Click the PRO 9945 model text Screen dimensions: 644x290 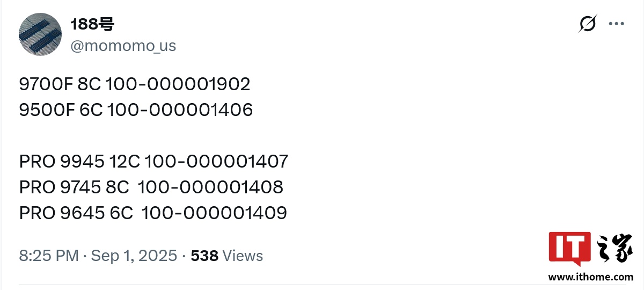tap(62, 161)
